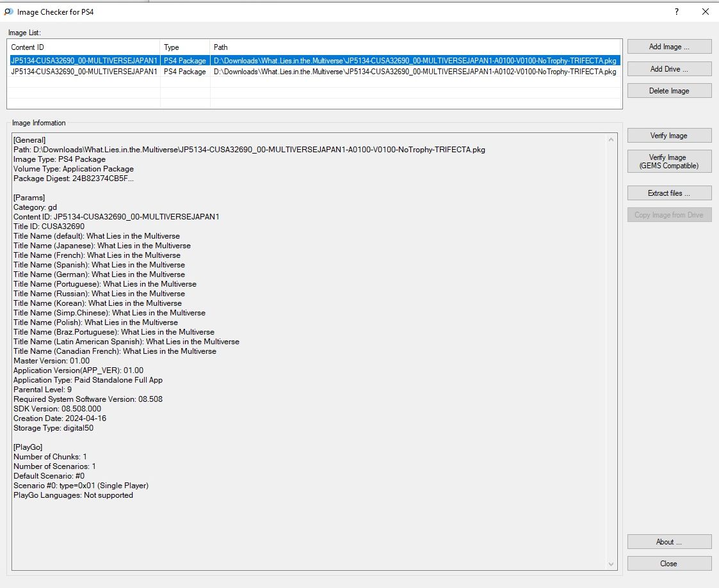719x588 pixels.
Task: Click the Title Name (Canadian French) line
Action: [115, 351]
